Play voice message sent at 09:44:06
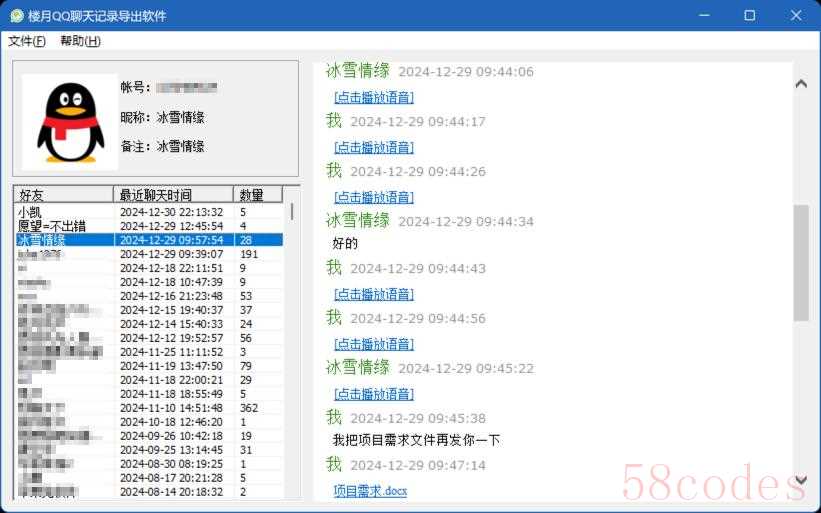The image size is (821, 513). pyautogui.click(x=374, y=97)
